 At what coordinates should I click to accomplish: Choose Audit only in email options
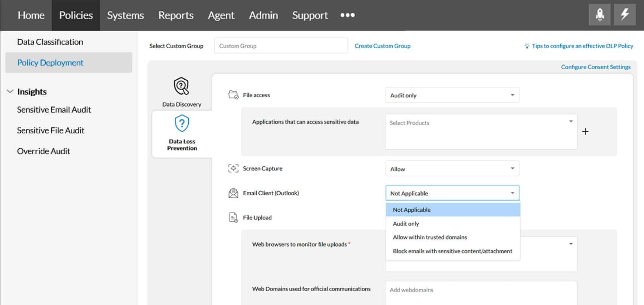[x=453, y=223]
